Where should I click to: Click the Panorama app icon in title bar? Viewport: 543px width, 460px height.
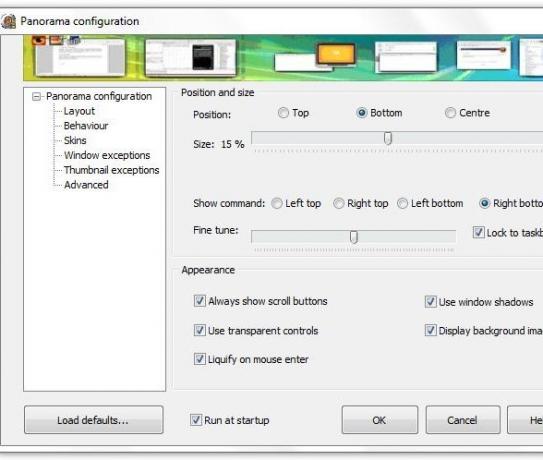pyautogui.click(x=9, y=21)
